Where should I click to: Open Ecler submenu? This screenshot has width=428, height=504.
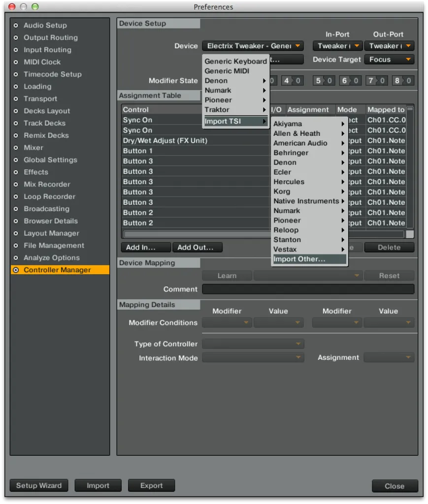pyautogui.click(x=309, y=172)
